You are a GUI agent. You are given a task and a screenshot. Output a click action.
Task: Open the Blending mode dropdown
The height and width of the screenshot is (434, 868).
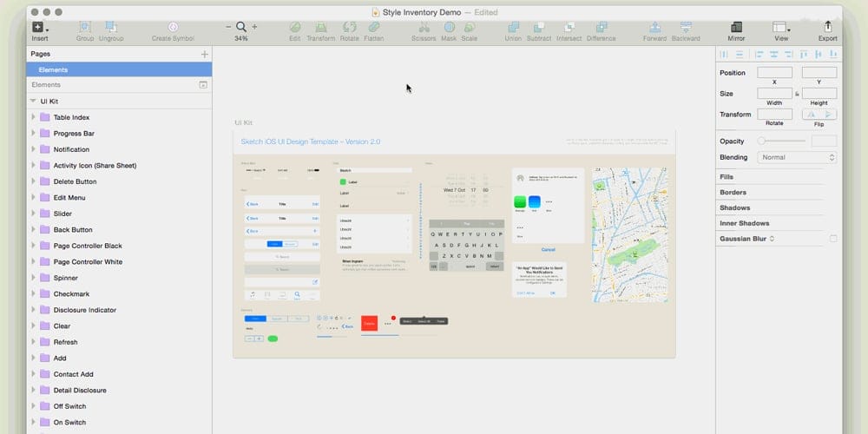click(797, 157)
